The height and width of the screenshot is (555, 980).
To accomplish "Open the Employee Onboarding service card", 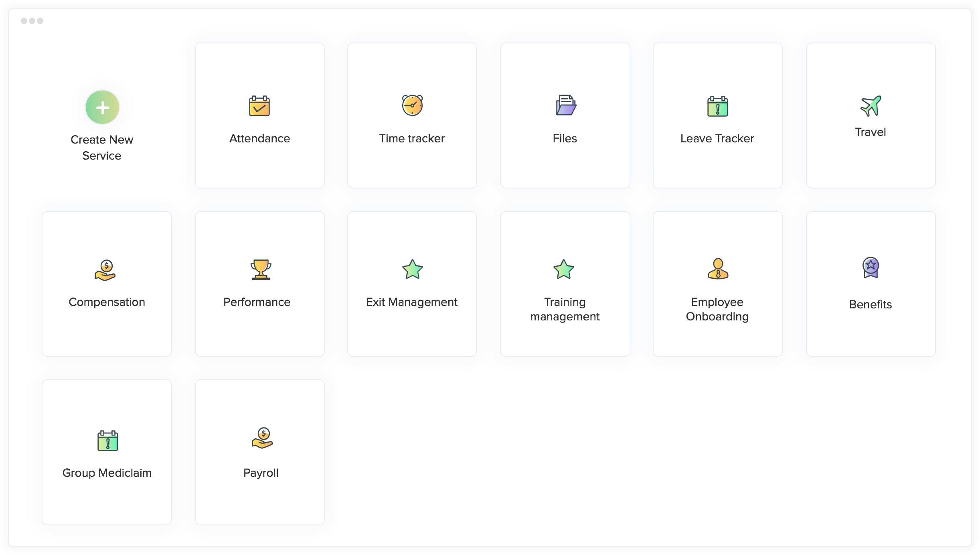I will [x=717, y=284].
